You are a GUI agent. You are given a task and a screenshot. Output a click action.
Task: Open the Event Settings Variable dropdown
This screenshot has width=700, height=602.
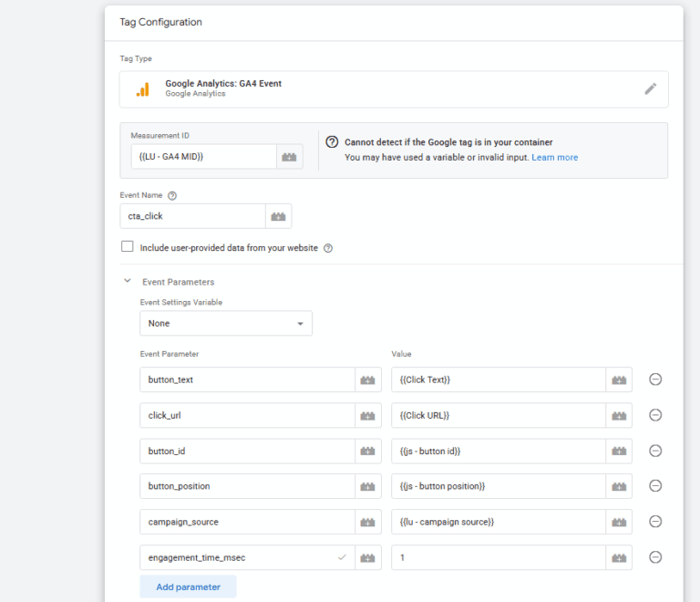click(x=225, y=323)
